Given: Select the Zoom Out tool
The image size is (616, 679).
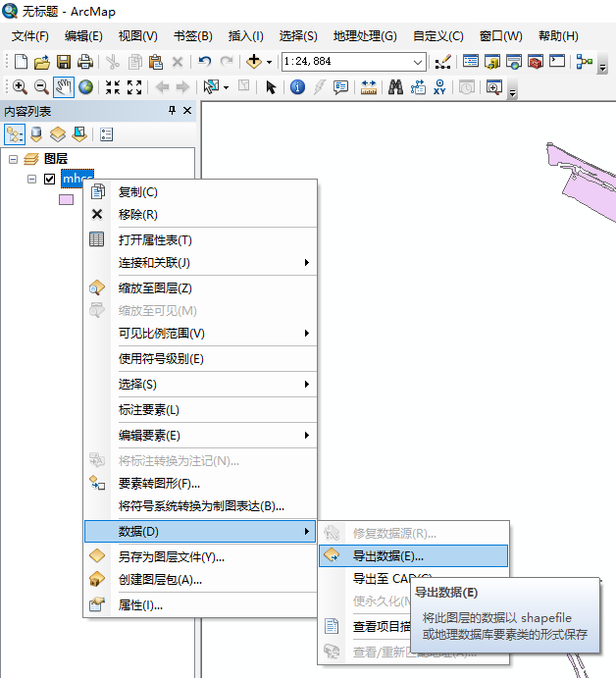Looking at the screenshot, I should [41, 87].
